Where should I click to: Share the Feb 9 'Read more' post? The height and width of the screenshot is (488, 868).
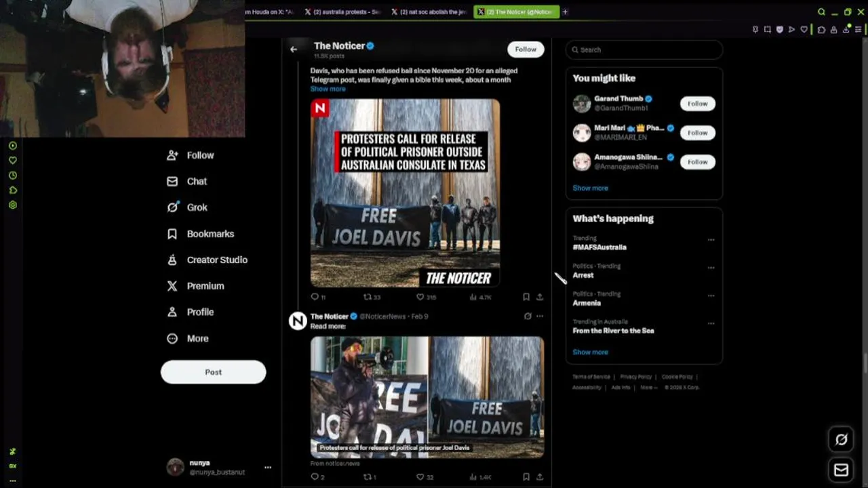540,477
